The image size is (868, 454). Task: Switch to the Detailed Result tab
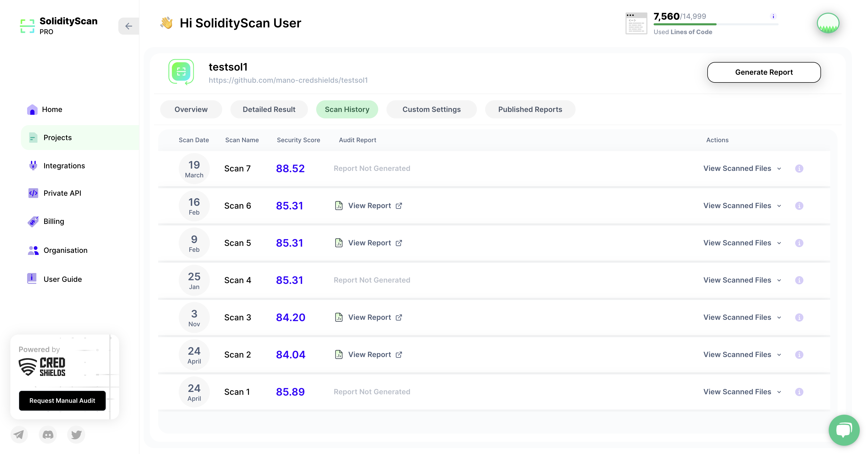point(269,109)
